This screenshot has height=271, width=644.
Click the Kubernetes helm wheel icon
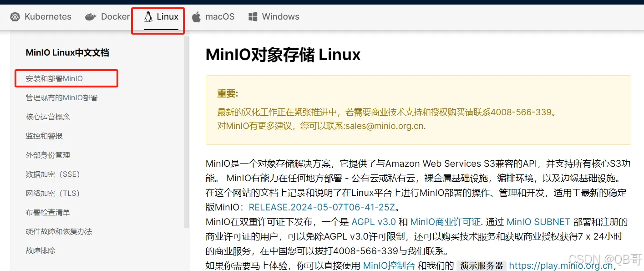(15, 17)
